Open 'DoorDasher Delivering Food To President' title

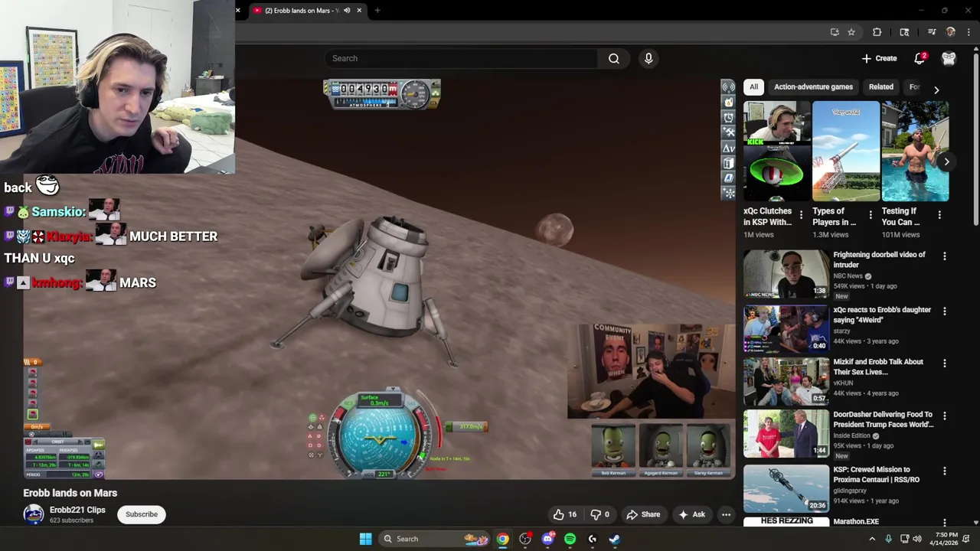[883, 419]
